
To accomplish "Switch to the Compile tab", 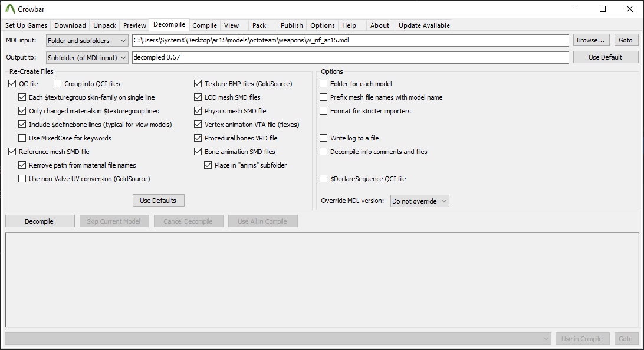I will (204, 25).
